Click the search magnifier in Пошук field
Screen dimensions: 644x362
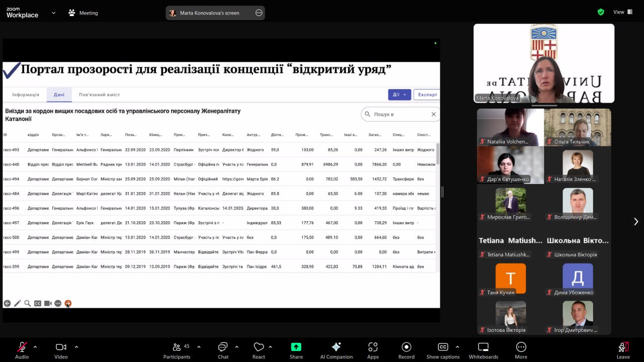367,114
